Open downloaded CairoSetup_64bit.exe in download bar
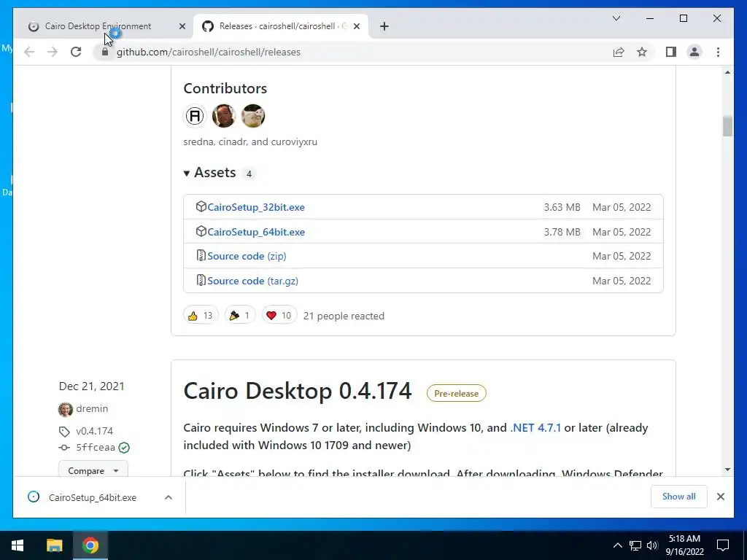The width and height of the screenshot is (747, 560). tap(93, 497)
